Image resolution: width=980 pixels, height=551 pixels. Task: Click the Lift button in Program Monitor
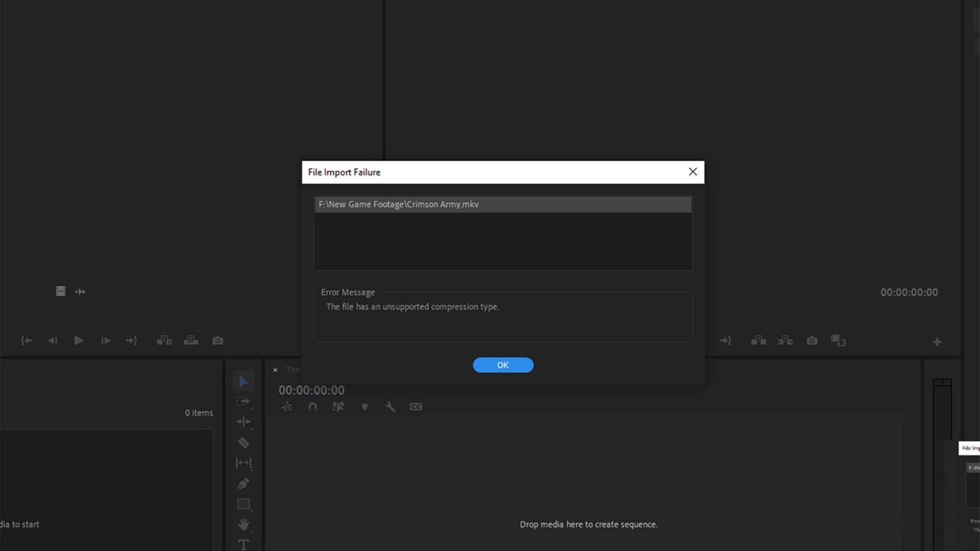coord(759,341)
